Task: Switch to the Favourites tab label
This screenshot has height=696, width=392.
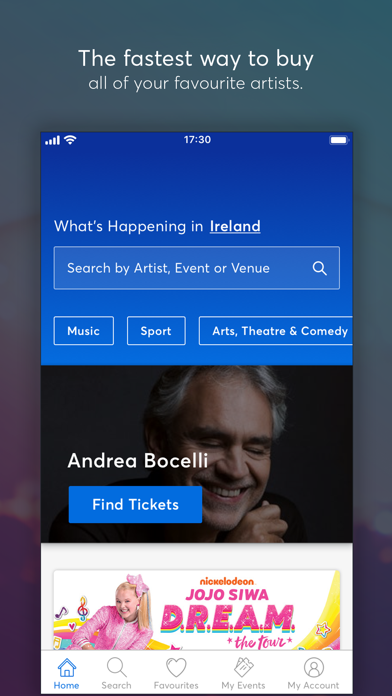Action: 176,685
